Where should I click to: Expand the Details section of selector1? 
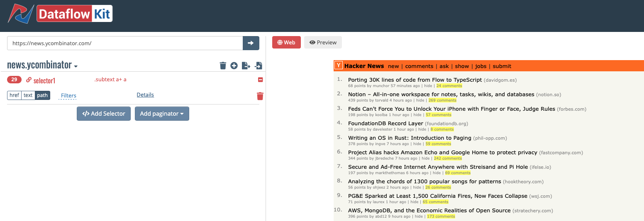[x=145, y=95]
